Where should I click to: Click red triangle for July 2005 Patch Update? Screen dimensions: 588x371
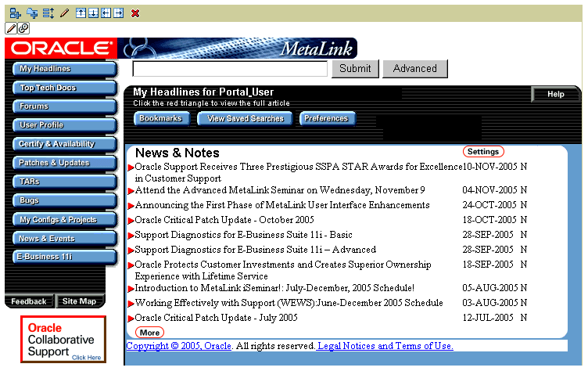tap(131, 319)
